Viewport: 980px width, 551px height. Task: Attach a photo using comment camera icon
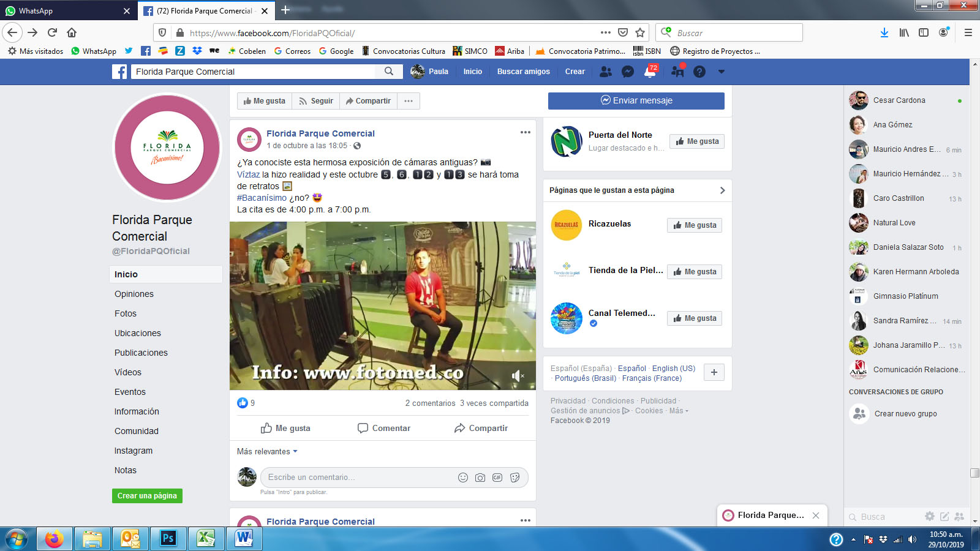click(x=480, y=478)
